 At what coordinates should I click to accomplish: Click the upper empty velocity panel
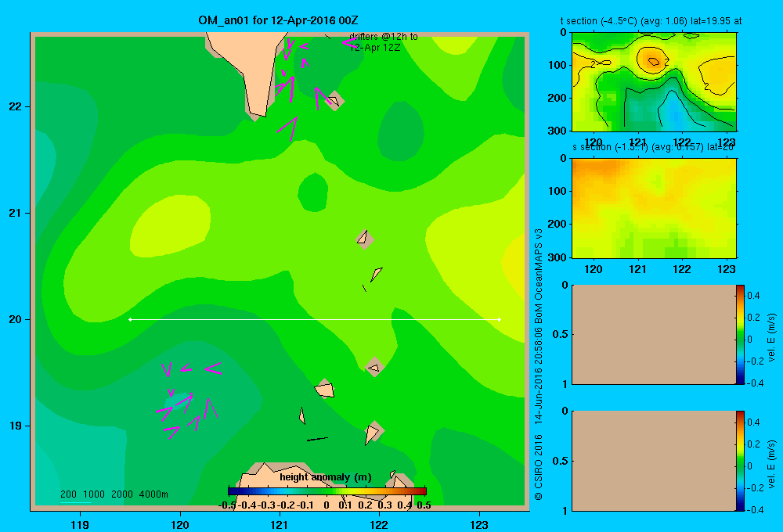[654, 335]
